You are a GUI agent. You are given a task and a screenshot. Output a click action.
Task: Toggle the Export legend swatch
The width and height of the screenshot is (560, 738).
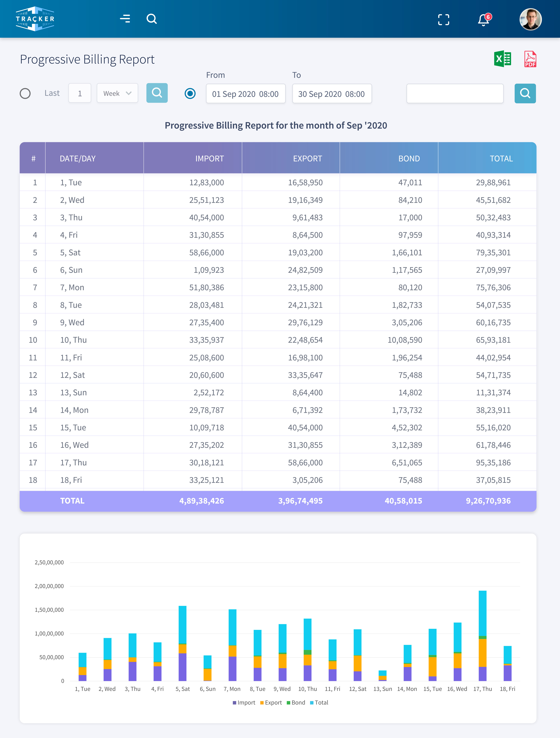coord(262,703)
